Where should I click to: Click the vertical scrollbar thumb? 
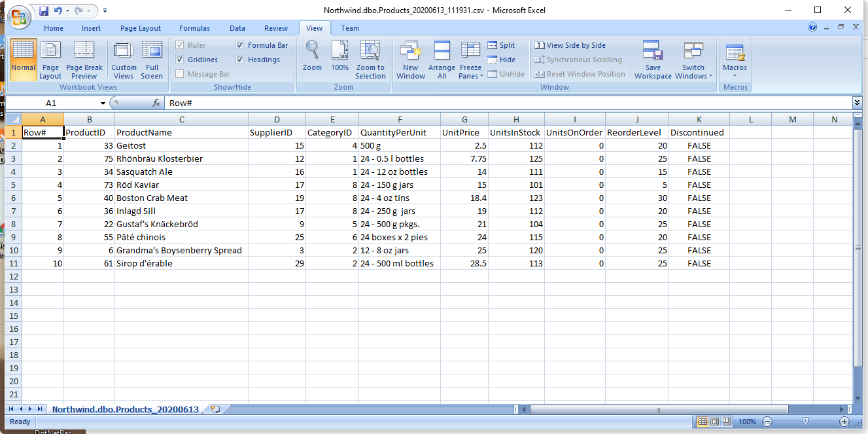tap(858, 247)
